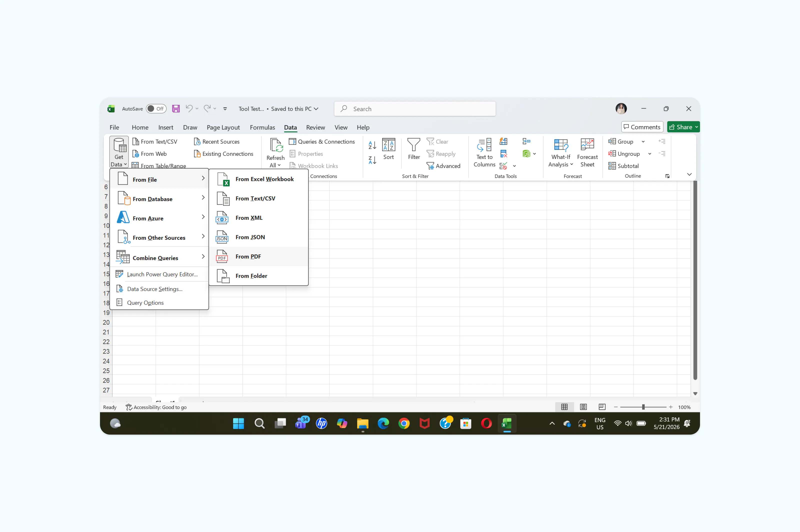Switch to the Insert tab
The image size is (800, 532).
[166, 127]
